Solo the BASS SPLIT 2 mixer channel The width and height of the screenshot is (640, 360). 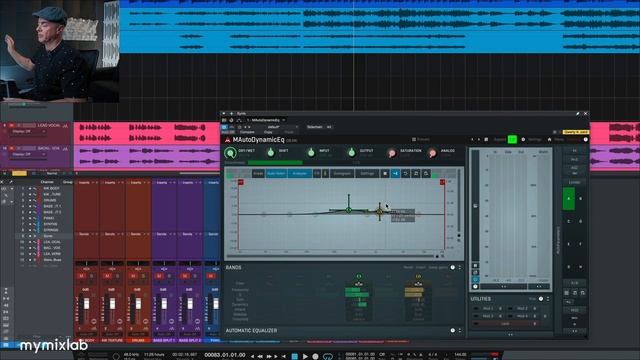point(195,276)
